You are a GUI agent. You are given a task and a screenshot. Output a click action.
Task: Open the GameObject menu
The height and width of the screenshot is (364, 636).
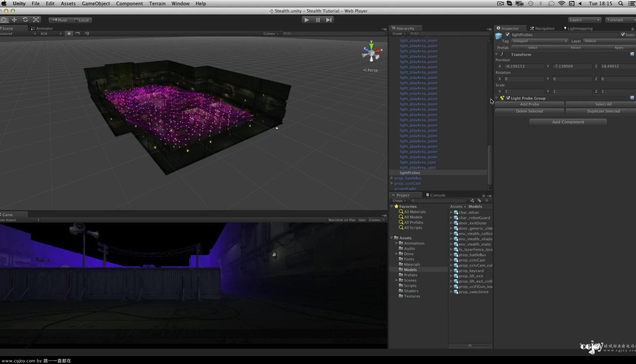(96, 4)
